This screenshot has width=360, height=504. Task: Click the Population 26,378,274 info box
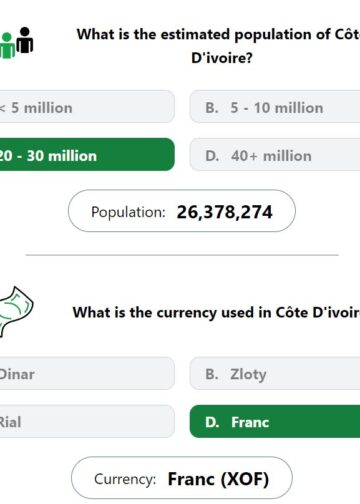click(182, 211)
